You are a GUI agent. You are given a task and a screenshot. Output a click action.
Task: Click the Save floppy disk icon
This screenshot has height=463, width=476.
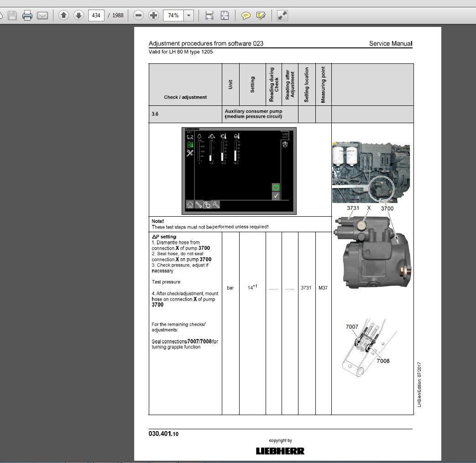coord(12,16)
